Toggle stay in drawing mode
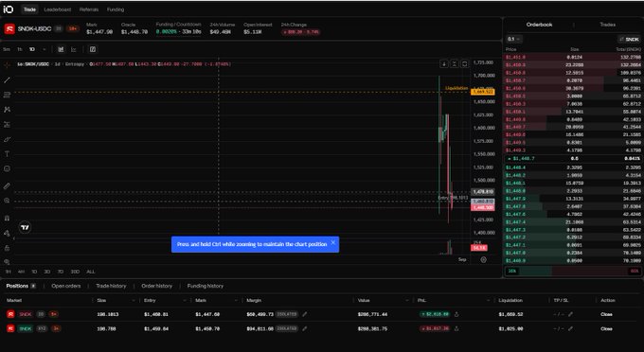The image size is (644, 352). pos(7,233)
